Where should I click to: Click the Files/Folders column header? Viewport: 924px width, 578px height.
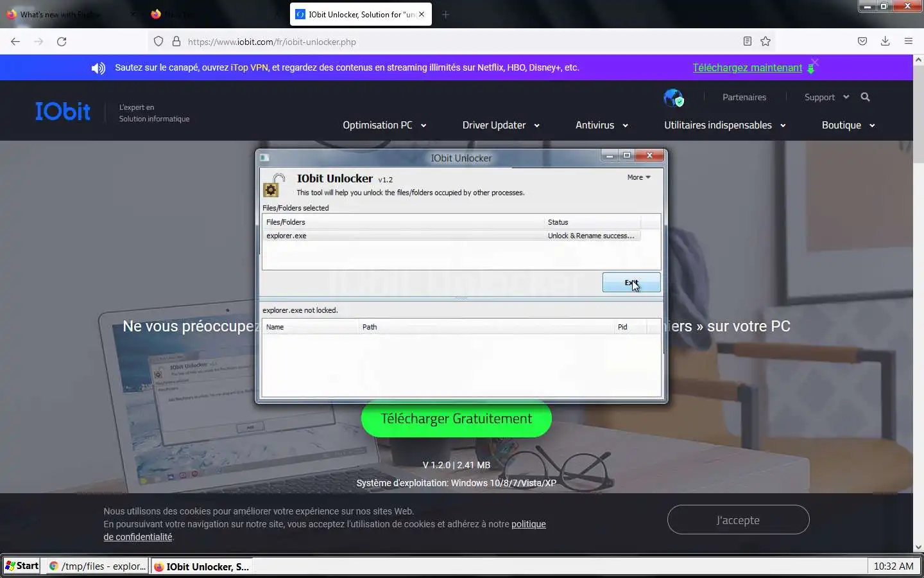point(403,222)
